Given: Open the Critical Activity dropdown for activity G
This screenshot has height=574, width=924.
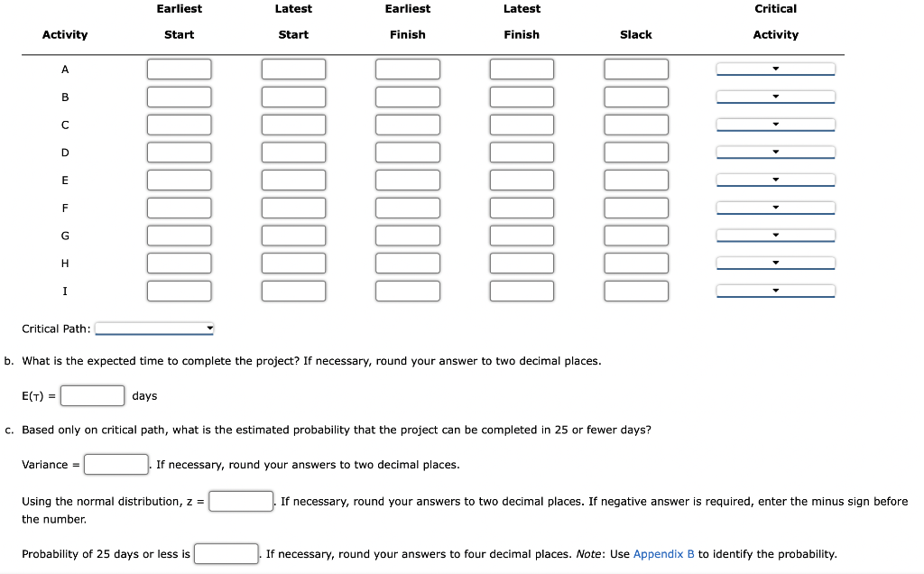Looking at the screenshot, I should click(x=775, y=235).
